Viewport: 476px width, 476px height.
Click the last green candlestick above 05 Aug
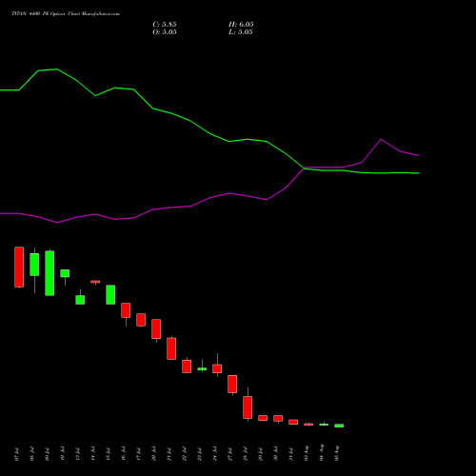339,426
